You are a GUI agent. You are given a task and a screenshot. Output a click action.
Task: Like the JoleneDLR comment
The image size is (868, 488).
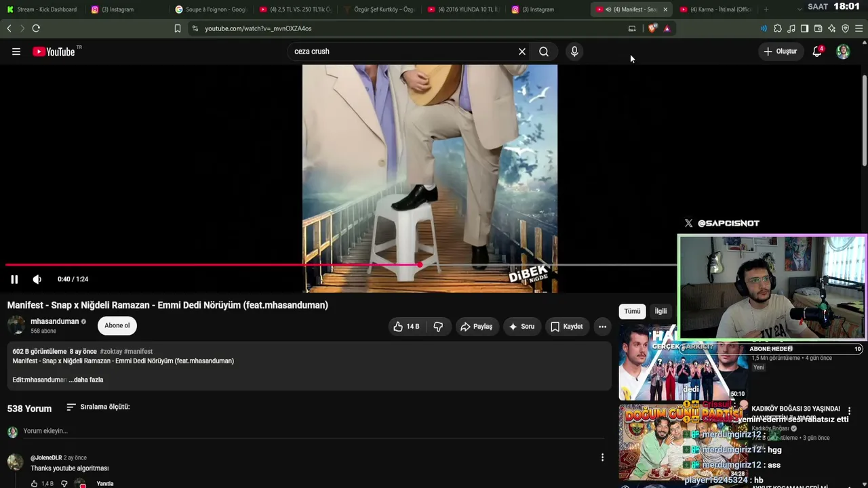34,484
